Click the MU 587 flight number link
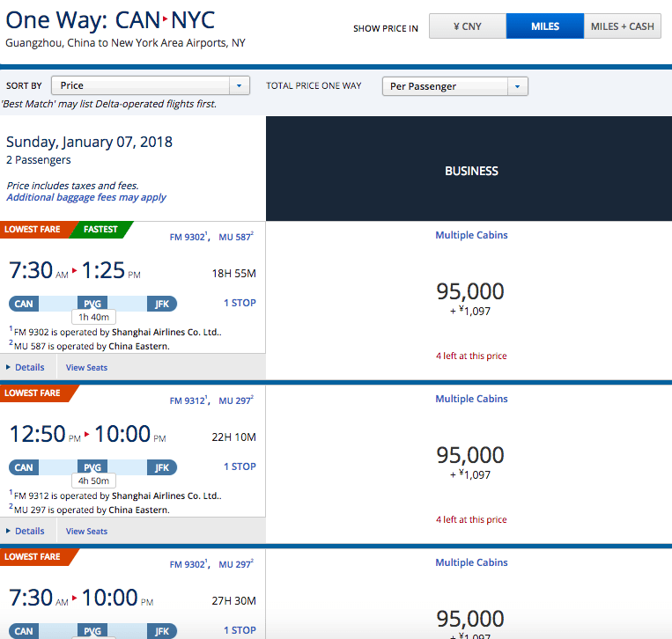This screenshot has width=672, height=639. pos(236,237)
